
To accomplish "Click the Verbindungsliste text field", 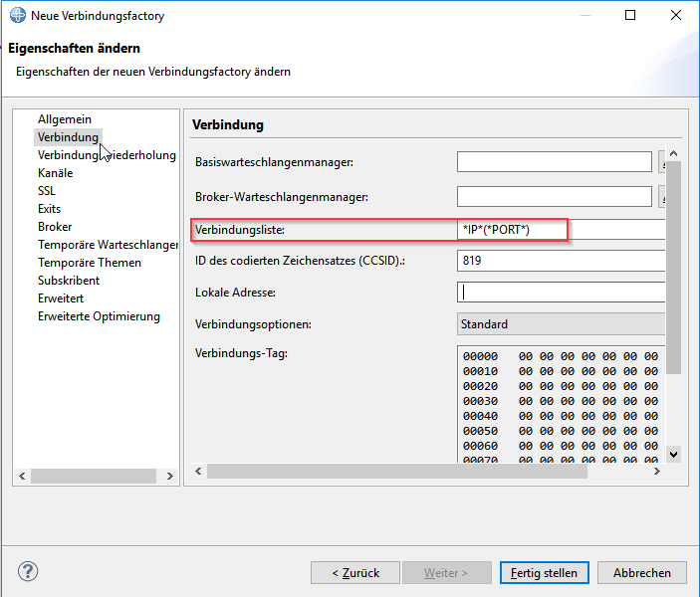I will 561,230.
